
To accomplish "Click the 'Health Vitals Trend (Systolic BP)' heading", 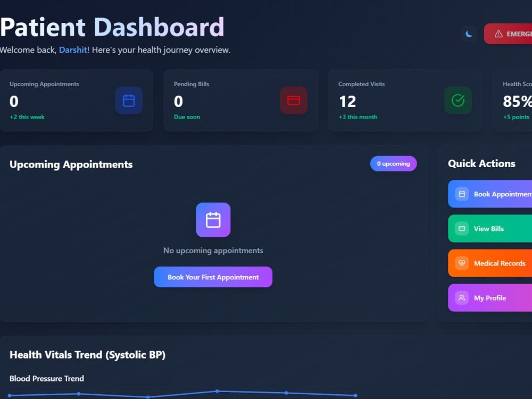I will tap(88, 355).
